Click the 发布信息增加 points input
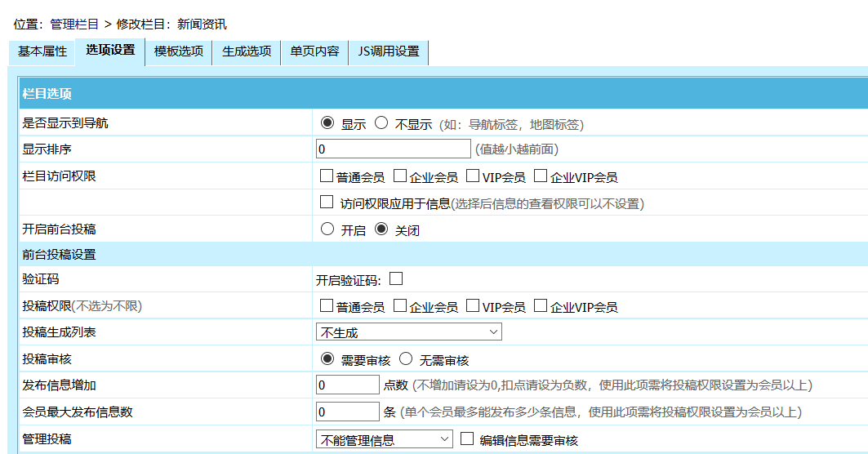This screenshot has width=868, height=454. [348, 385]
